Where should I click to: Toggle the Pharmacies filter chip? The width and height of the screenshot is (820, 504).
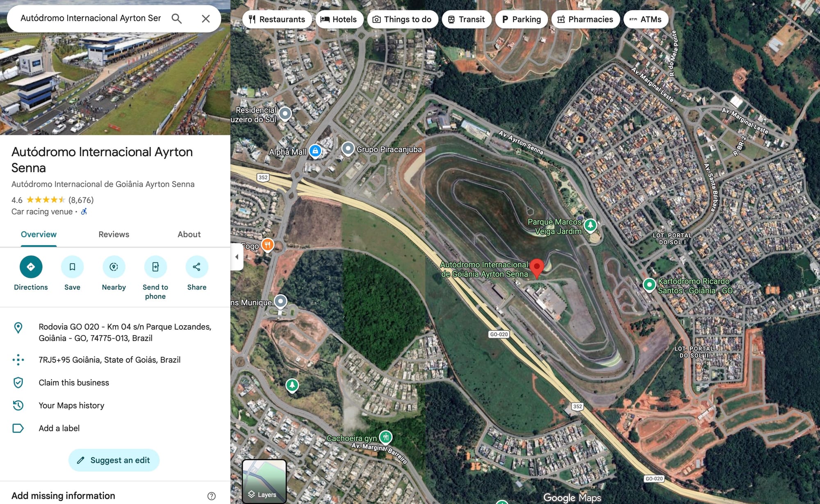(x=585, y=19)
